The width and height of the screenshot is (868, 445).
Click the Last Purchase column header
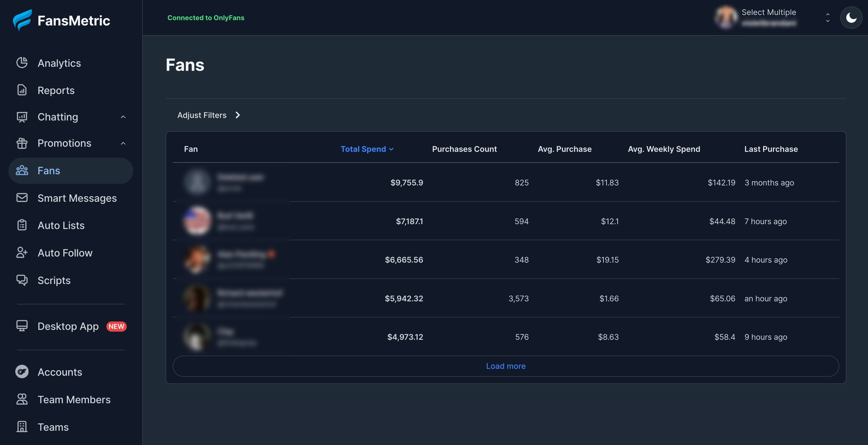[x=771, y=149]
